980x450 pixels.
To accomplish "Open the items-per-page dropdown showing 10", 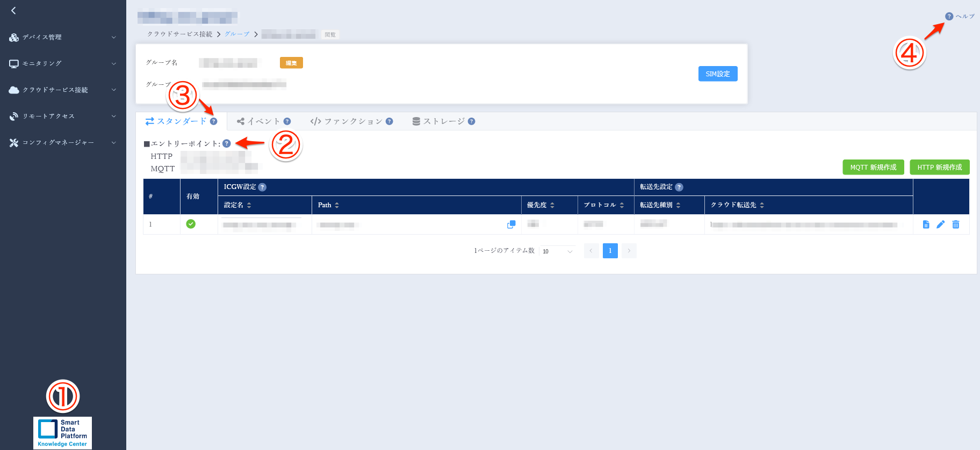I will [558, 251].
